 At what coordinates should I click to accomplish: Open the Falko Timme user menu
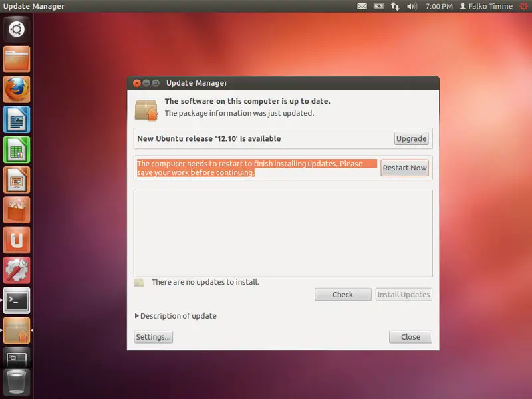[486, 6]
